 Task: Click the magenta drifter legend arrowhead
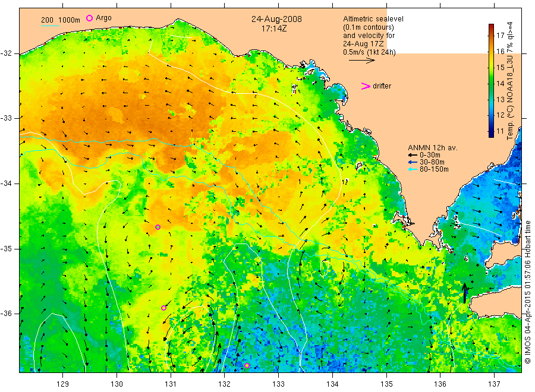366,86
